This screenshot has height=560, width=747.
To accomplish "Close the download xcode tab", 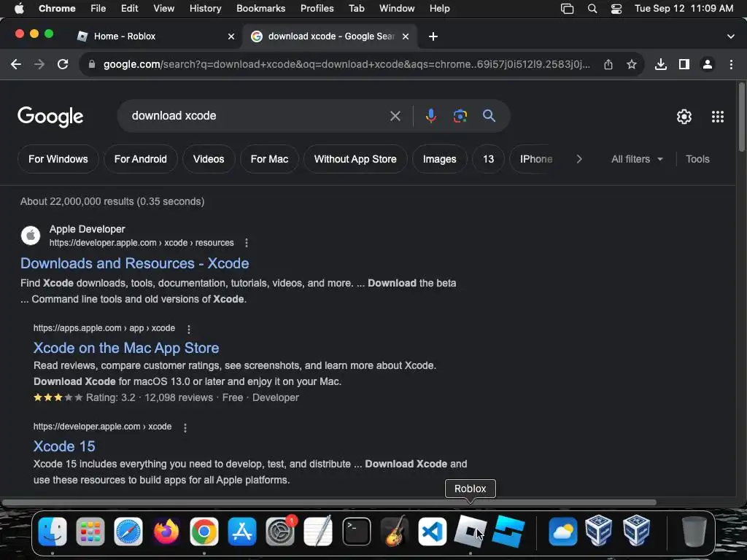I will (406, 36).
